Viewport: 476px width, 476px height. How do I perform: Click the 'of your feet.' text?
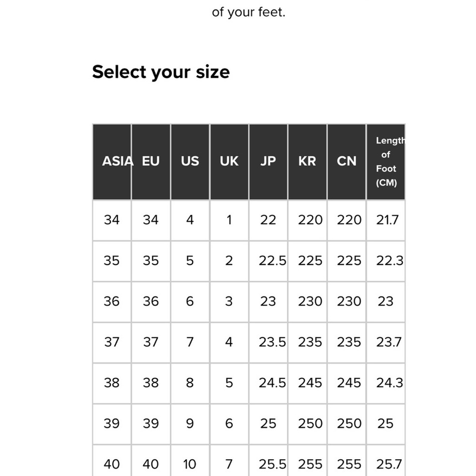(x=248, y=12)
